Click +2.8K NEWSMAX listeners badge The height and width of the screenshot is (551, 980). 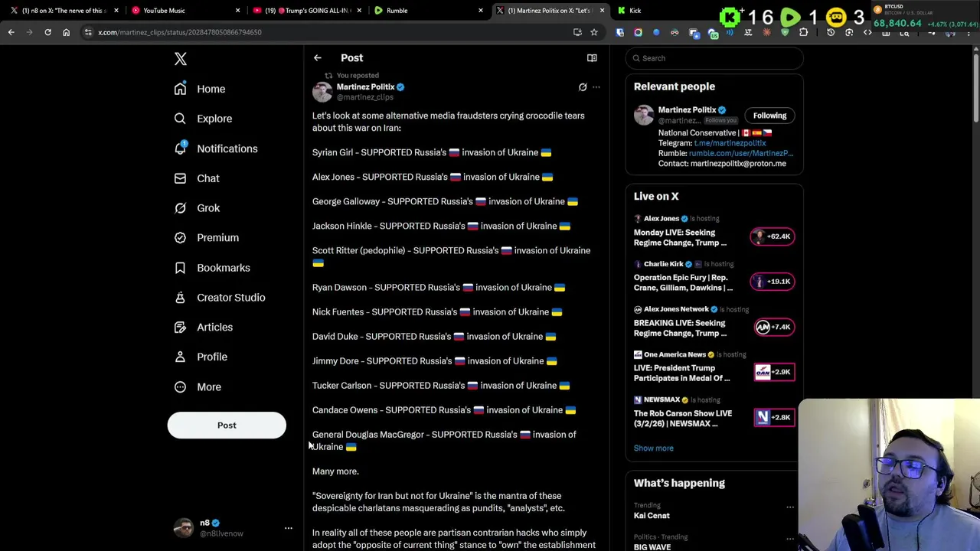point(773,417)
